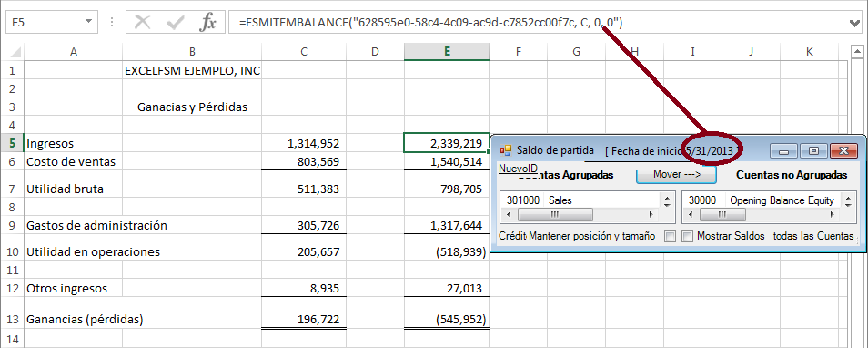This screenshot has width=868, height=348.
Task: Select row 5 header
Action: [x=12, y=143]
